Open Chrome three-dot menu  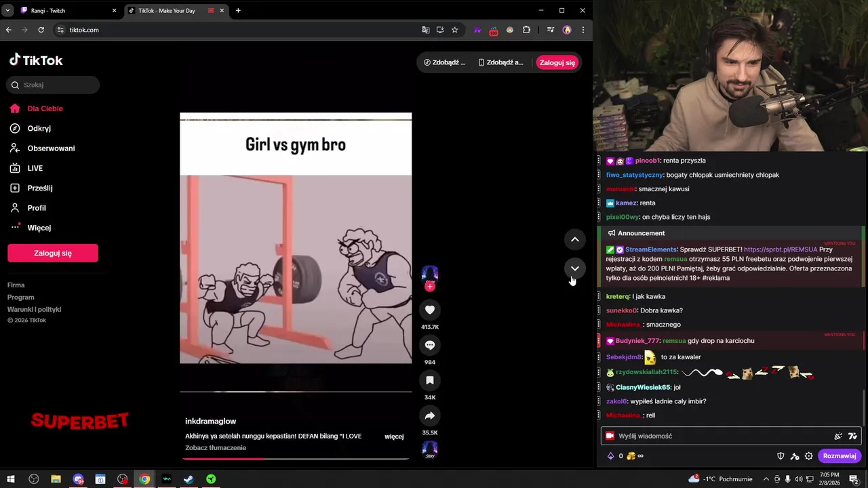tap(583, 30)
